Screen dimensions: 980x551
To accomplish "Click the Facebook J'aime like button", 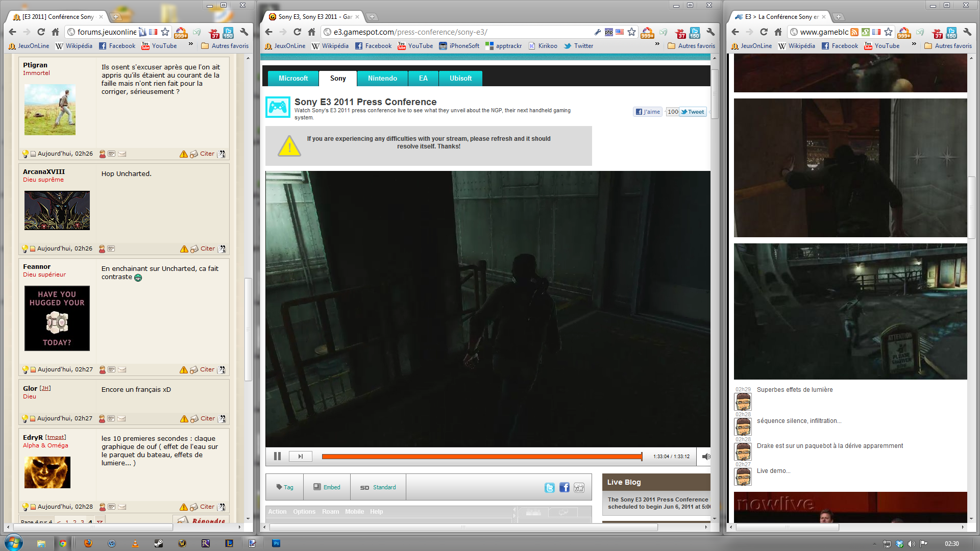I will 648,112.
